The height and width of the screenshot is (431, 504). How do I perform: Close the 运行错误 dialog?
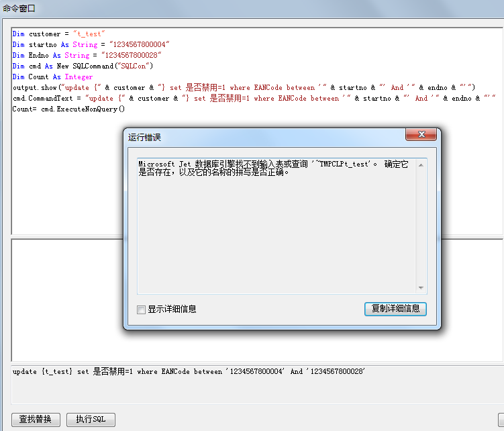point(421,134)
